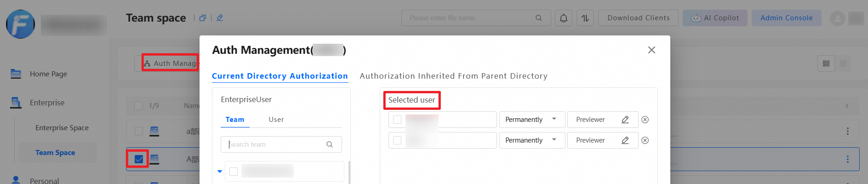Edit the first user's Previewer role
This screenshot has height=184, width=868.
tap(625, 120)
